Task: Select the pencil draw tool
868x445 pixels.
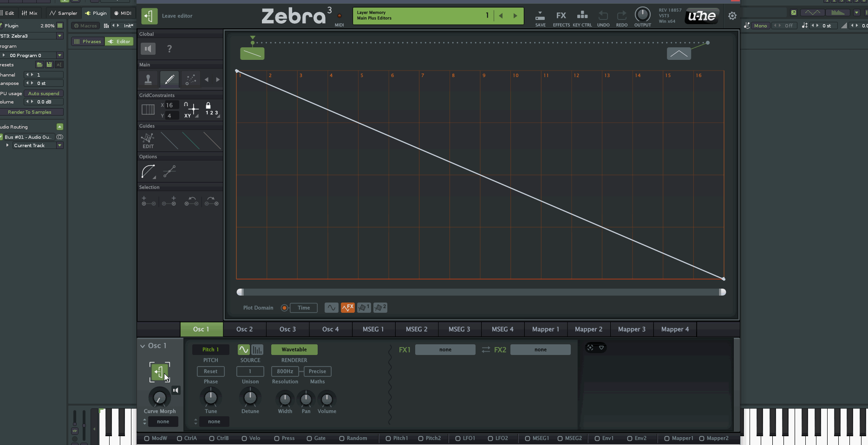Action: (170, 79)
